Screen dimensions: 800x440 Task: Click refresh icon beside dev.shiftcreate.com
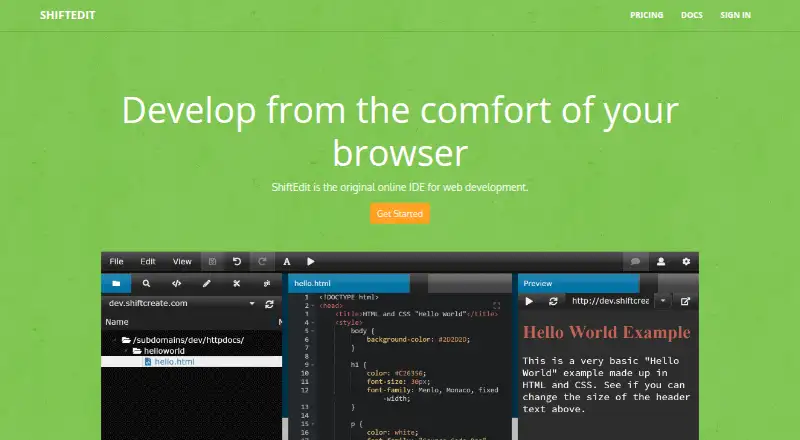pyautogui.click(x=269, y=304)
